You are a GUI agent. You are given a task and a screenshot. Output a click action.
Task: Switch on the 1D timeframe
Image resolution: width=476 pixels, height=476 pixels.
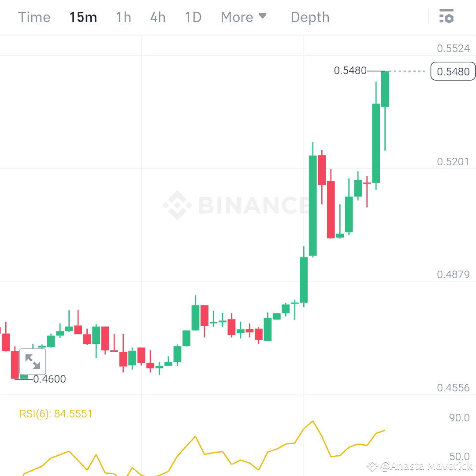tap(193, 17)
